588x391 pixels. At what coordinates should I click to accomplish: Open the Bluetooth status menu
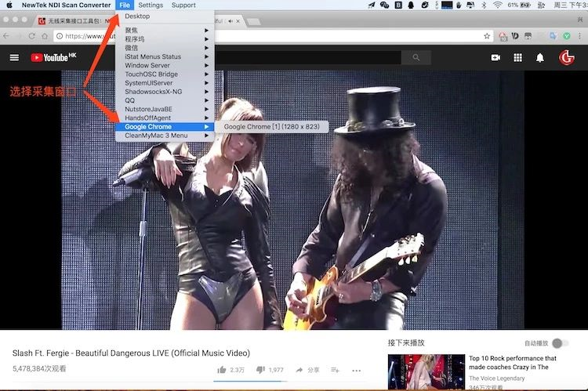(x=484, y=5)
